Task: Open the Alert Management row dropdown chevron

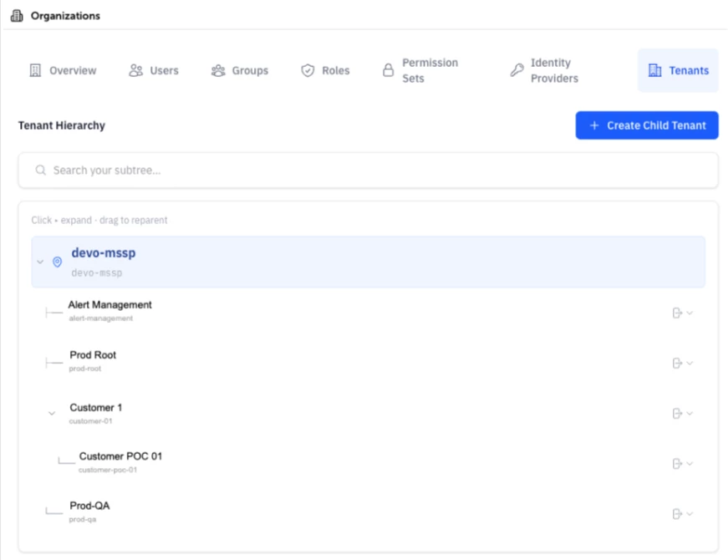Action: point(690,313)
